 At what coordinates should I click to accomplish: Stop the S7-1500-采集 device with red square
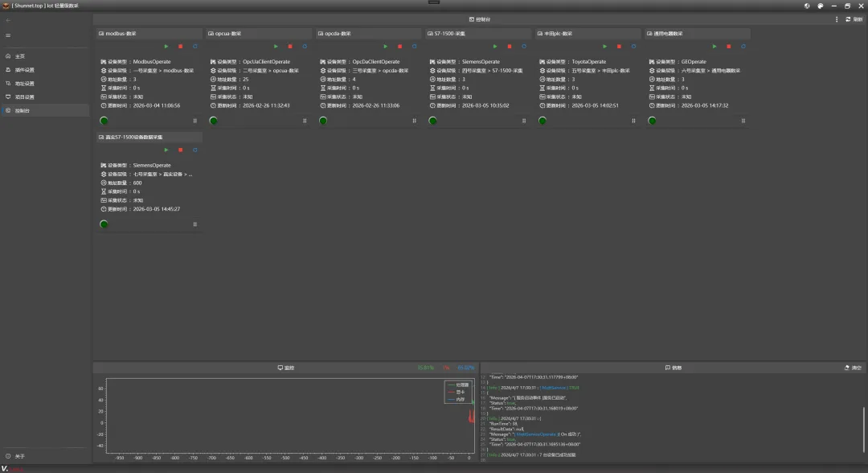tap(510, 47)
